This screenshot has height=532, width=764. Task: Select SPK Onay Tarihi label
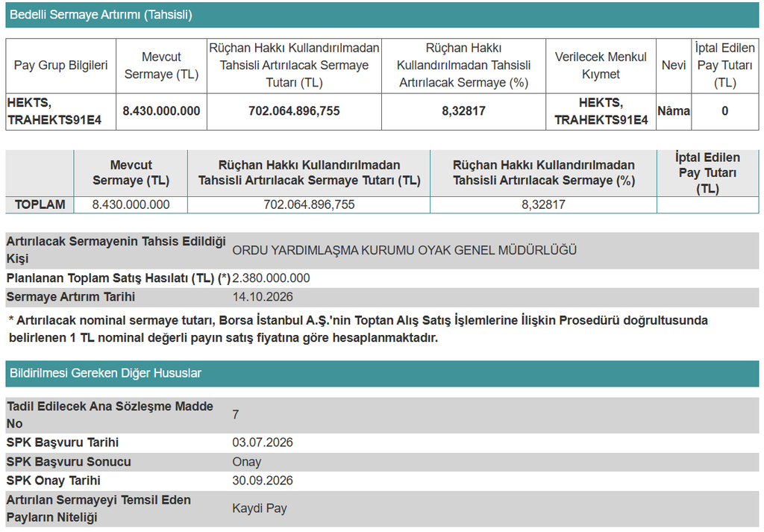click(53, 481)
